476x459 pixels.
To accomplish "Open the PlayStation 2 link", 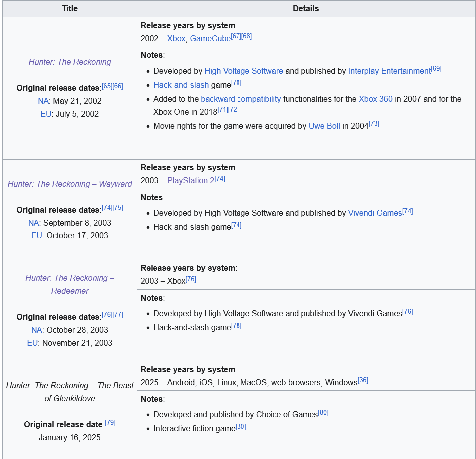I will pyautogui.click(x=190, y=180).
